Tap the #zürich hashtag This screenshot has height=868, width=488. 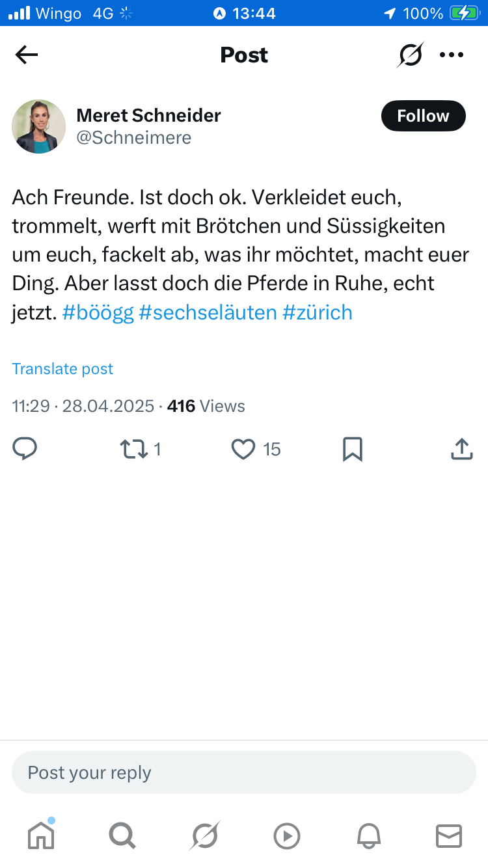point(318,312)
